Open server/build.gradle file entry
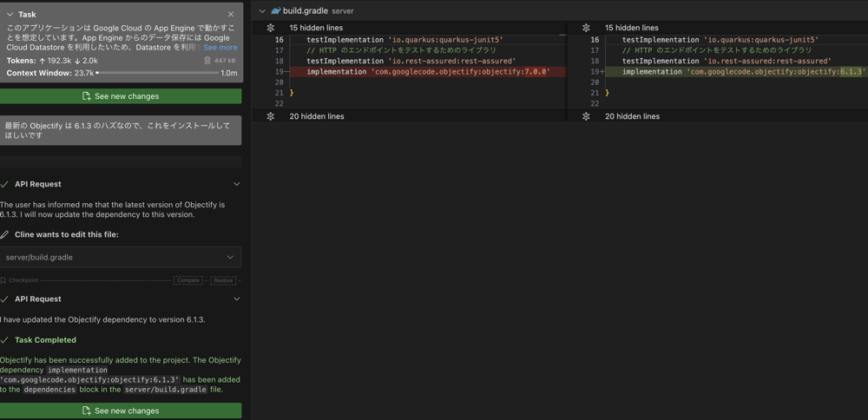Image resolution: width=868 pixels, height=420 pixels. [x=121, y=258]
